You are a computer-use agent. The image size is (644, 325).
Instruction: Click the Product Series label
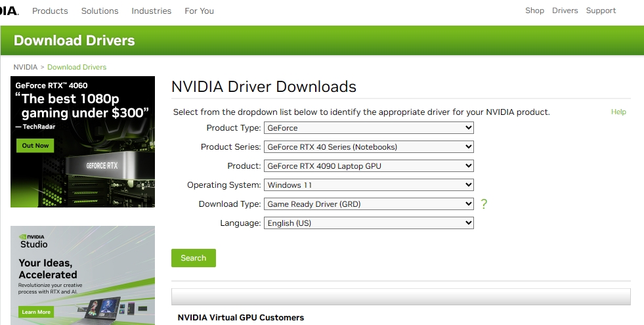click(x=231, y=146)
